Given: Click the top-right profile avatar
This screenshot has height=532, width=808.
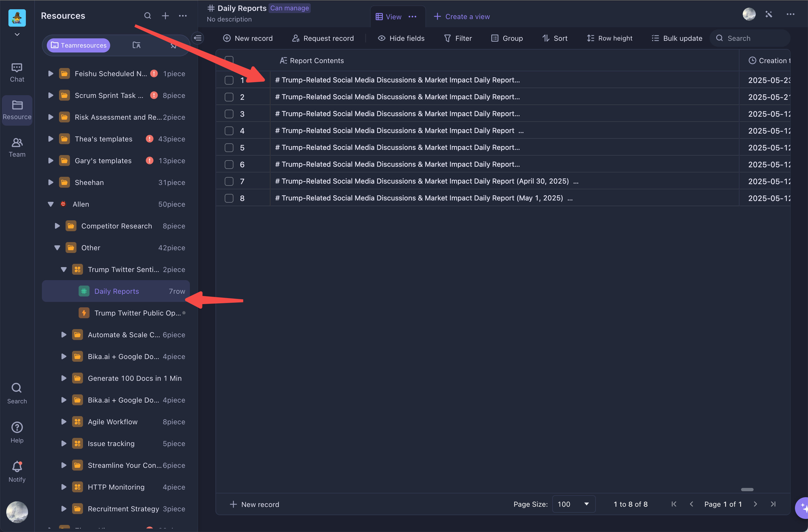Looking at the screenshot, I should tap(749, 14).
